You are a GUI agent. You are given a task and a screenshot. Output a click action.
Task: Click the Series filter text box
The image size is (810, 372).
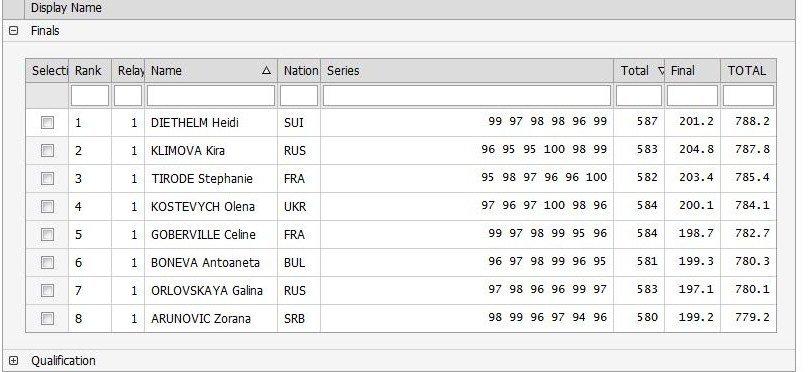[467, 96]
